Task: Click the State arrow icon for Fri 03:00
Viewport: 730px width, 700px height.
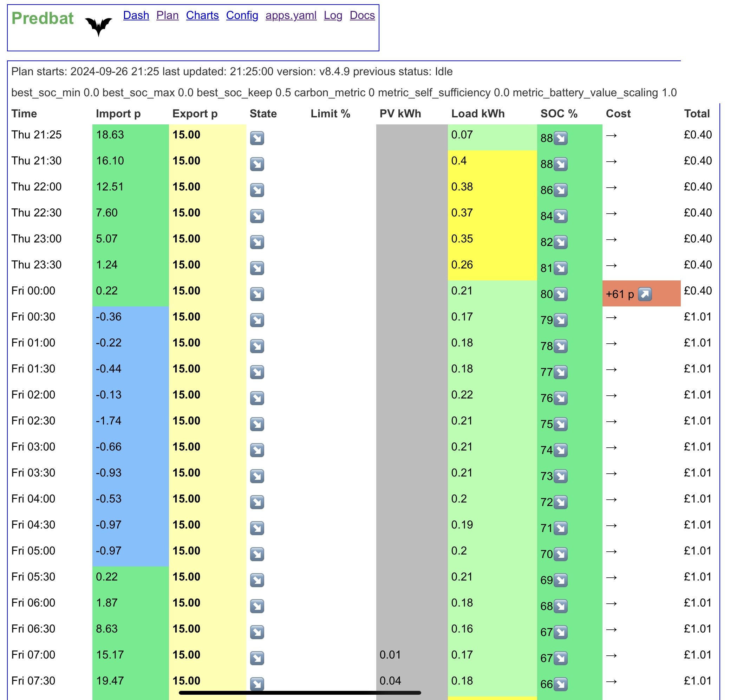Action: [257, 451]
